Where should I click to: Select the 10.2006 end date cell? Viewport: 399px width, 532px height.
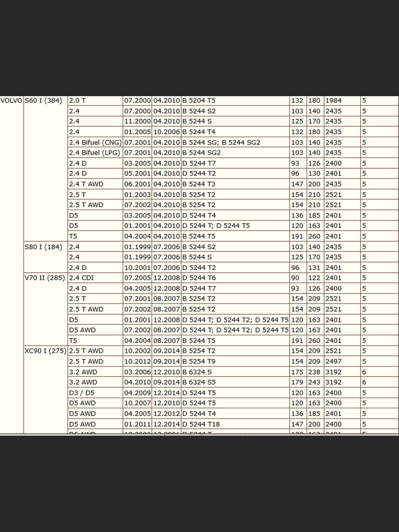[x=166, y=132]
